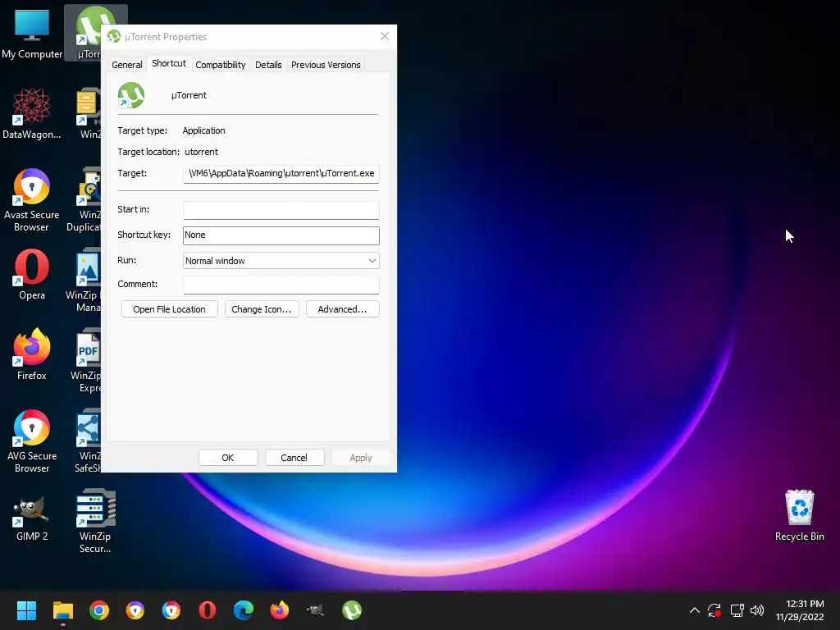Launch Firefox from the taskbar

[280, 610]
